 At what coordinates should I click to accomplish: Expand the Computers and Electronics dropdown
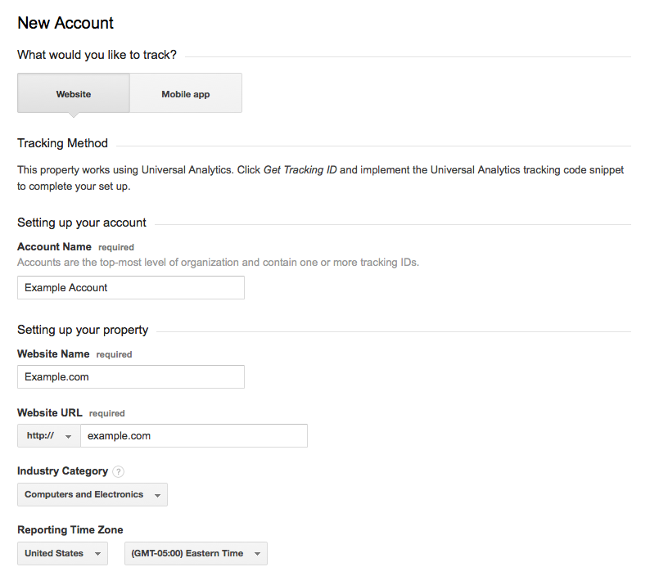[92, 495]
